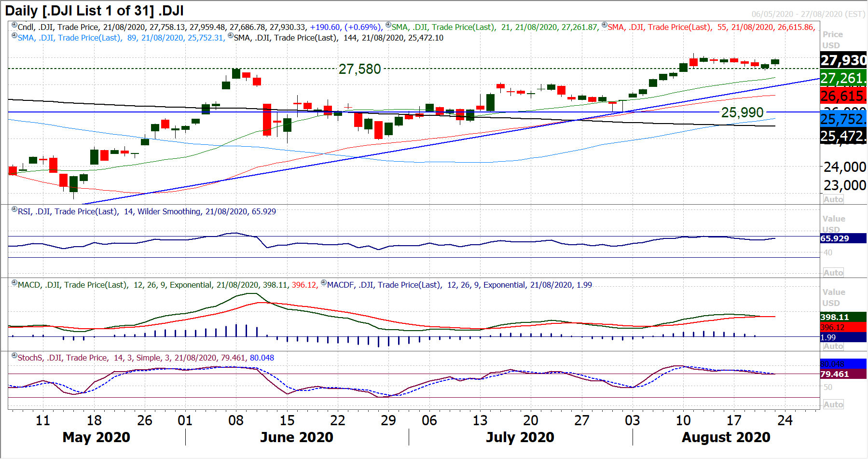The height and width of the screenshot is (459, 868).
Task: Click the MACDF value tag 1.99
Action: click(843, 337)
